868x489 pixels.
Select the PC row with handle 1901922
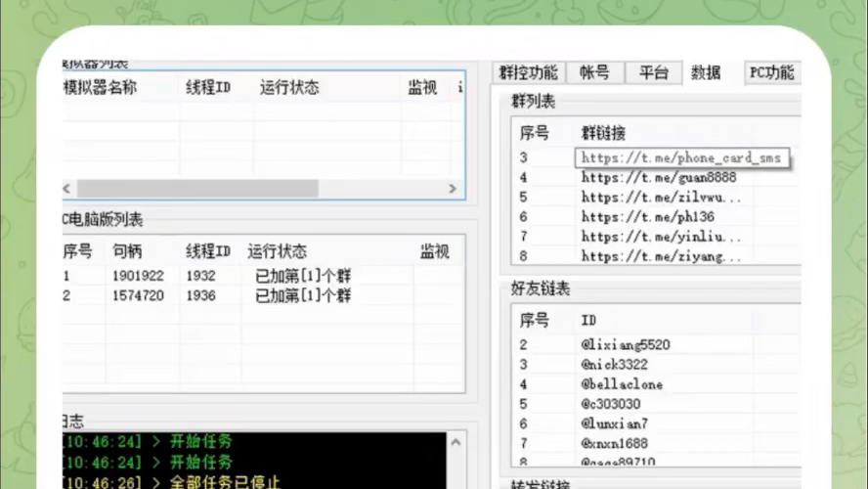[263, 276]
